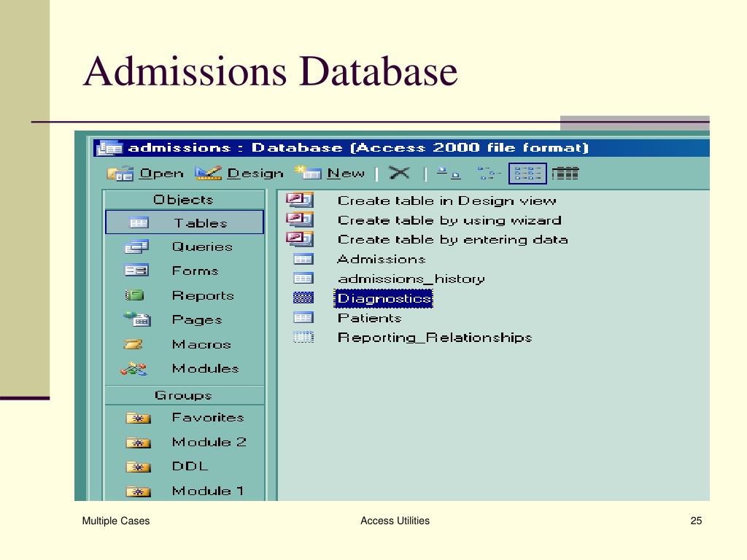Click icon beside 'Create table by entering data'
Viewport: 747px width, 560px height.
point(300,238)
